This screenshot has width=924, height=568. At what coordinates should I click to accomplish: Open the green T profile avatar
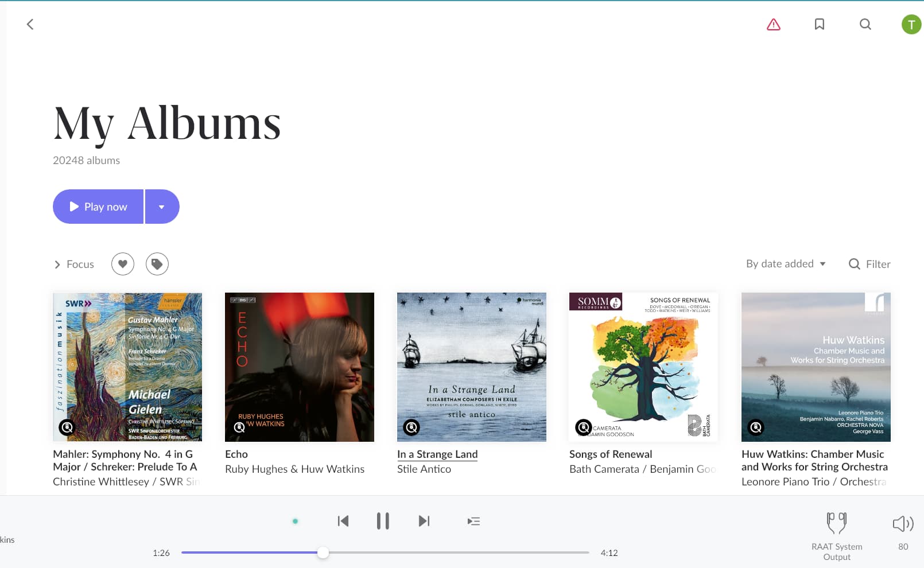coord(911,24)
